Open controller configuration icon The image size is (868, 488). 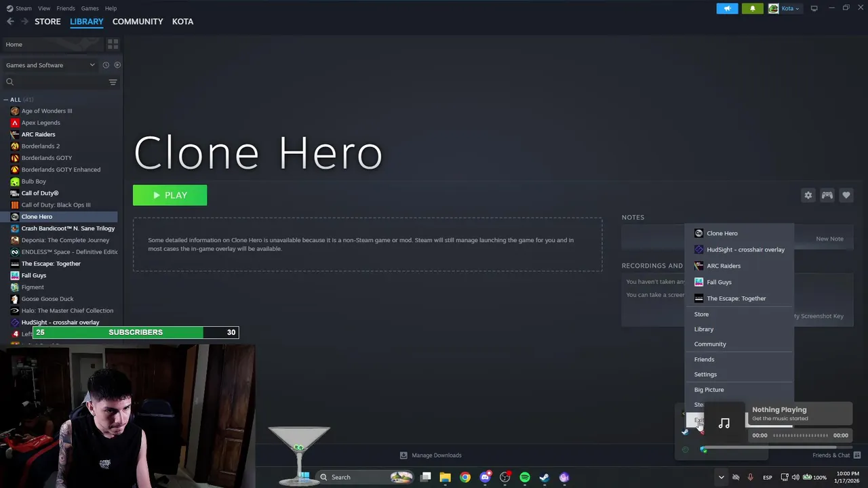827,195
